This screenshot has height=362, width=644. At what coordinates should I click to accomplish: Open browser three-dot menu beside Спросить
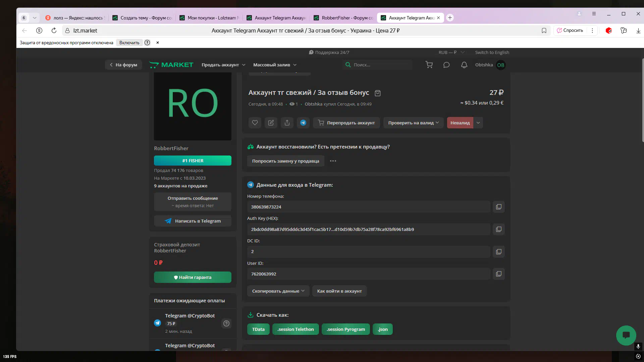click(x=592, y=31)
